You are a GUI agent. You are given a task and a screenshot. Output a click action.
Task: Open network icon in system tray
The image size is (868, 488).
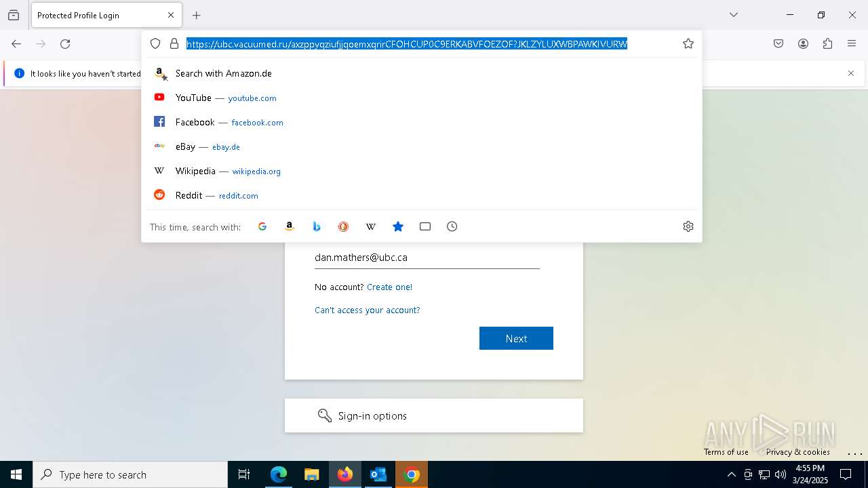point(764,474)
